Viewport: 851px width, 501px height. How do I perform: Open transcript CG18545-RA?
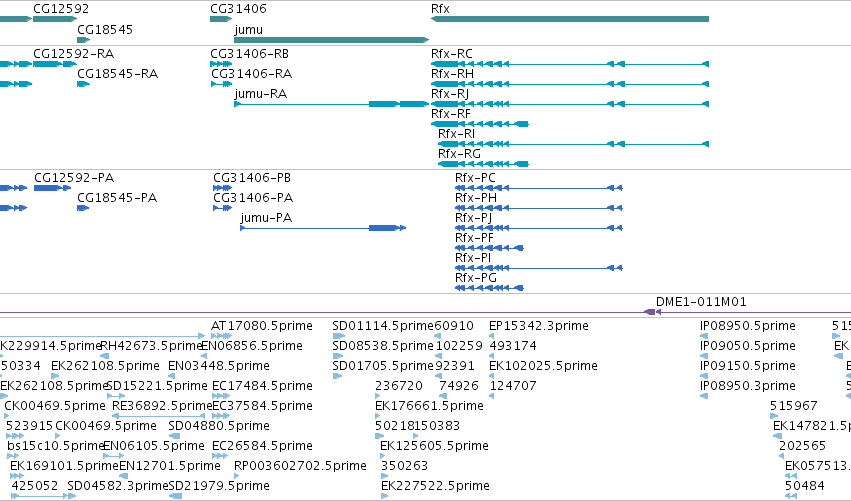click(117, 74)
